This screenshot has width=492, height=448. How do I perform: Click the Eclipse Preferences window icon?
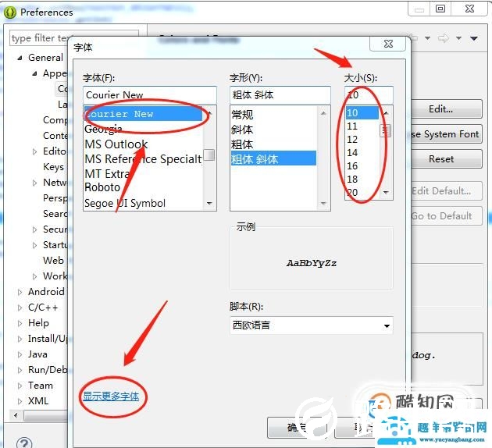[10, 12]
